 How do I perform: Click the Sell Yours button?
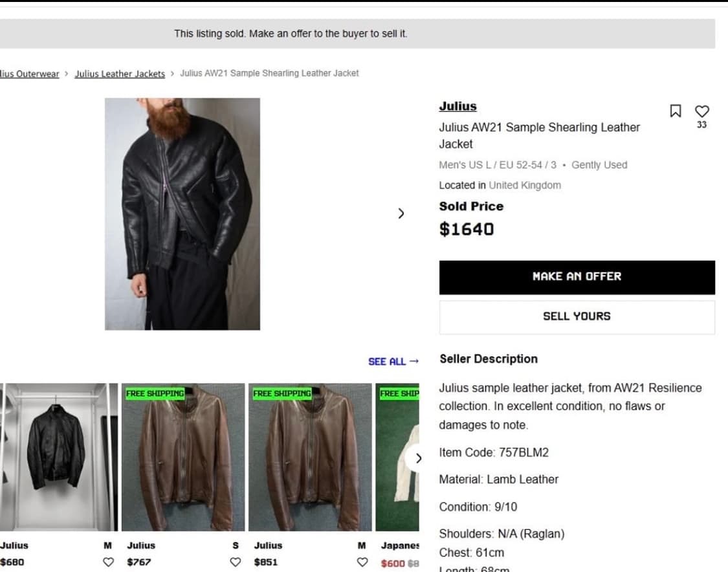tap(577, 316)
